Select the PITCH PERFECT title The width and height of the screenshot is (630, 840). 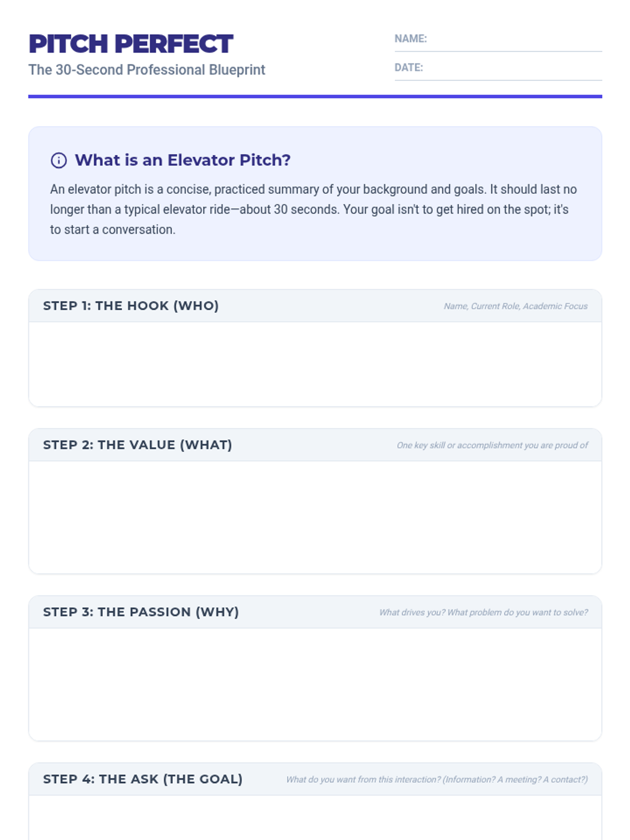tap(131, 44)
